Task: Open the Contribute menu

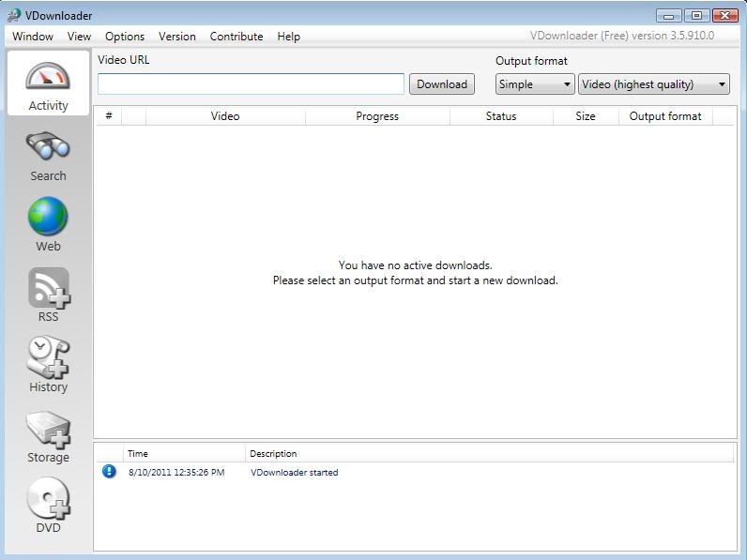Action: (x=236, y=37)
